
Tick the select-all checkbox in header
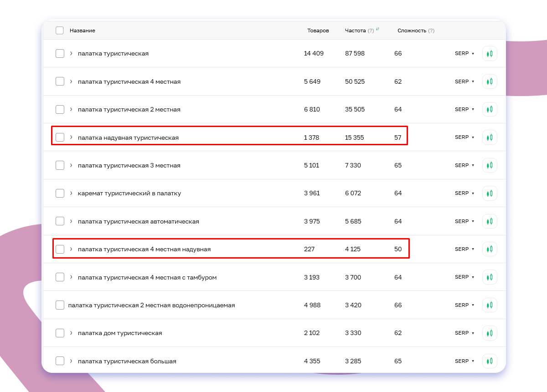click(60, 31)
